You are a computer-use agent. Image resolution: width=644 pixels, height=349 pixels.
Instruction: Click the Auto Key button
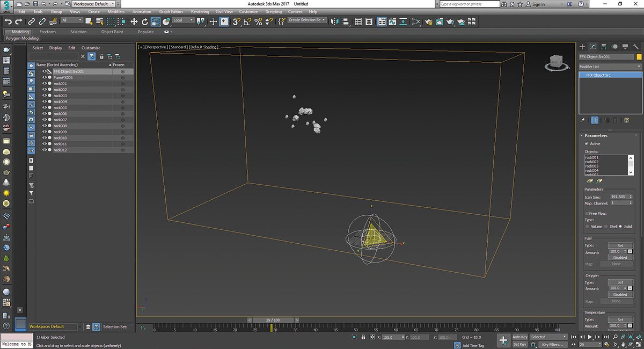click(x=520, y=337)
